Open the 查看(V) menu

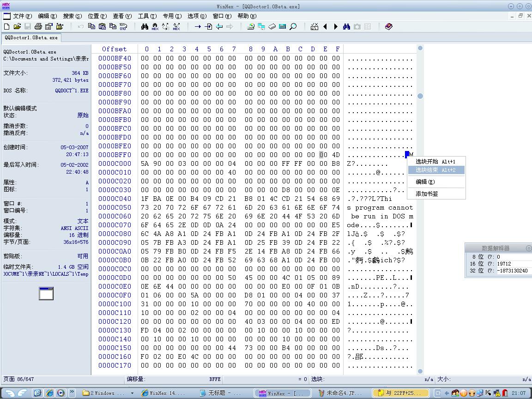pos(122,16)
